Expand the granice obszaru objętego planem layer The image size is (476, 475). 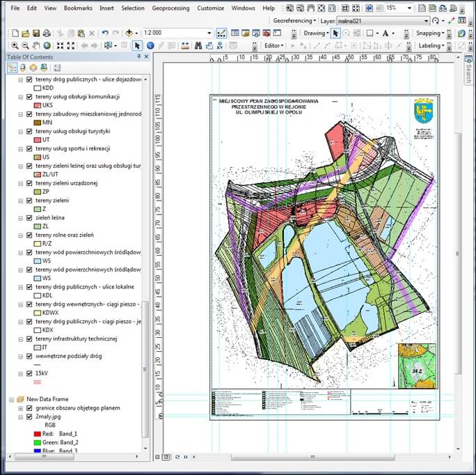[x=21, y=408]
